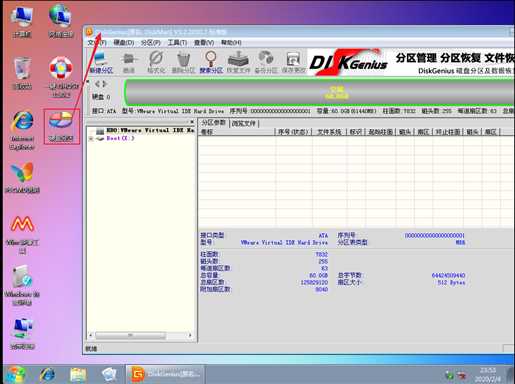Screen dimensions: 515x384
Task: Click the 备份分区 (Backup Partition) icon
Action: point(266,62)
